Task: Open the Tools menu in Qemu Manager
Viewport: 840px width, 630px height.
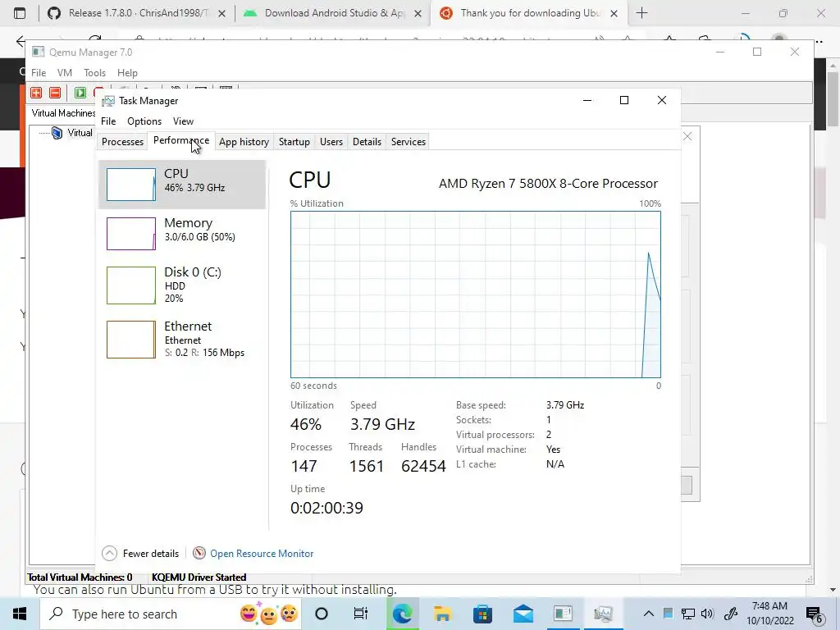Action: [95, 73]
